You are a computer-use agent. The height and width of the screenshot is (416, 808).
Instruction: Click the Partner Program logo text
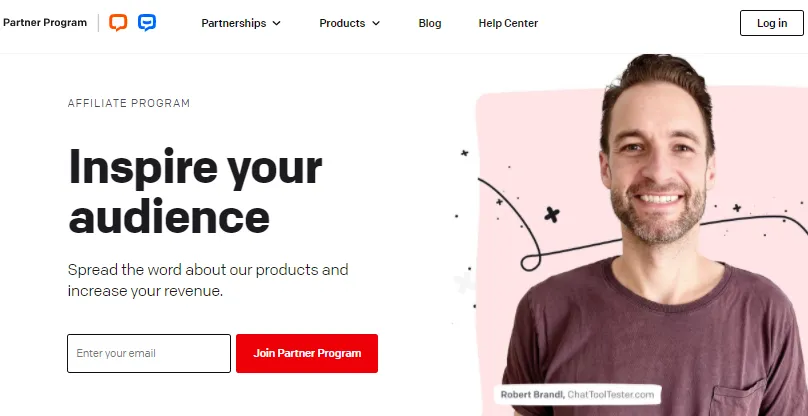pos(44,23)
